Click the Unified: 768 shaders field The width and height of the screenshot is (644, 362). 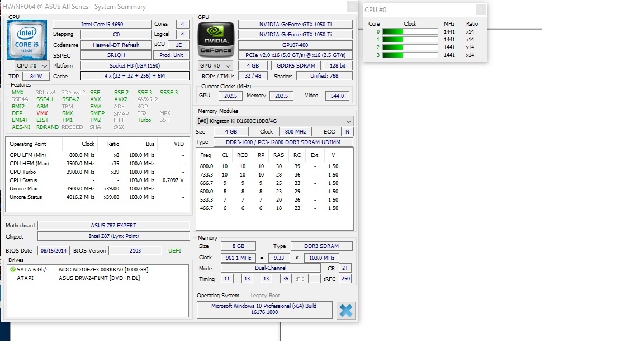(324, 76)
